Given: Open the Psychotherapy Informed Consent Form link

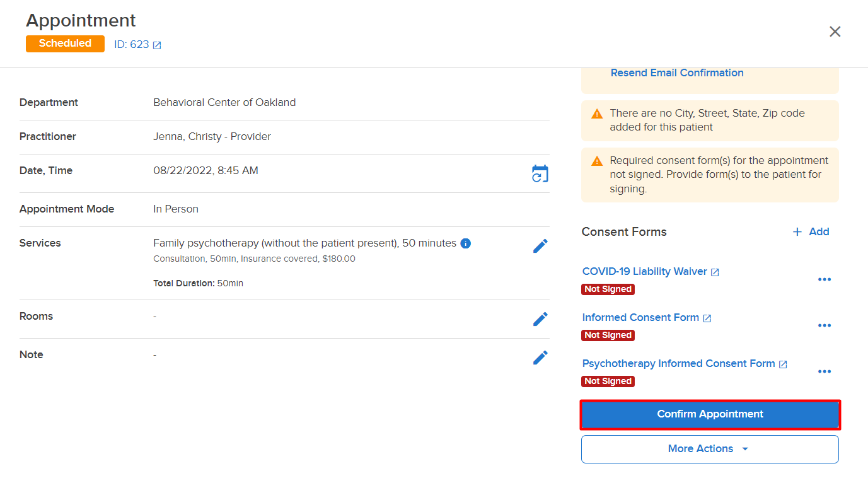Looking at the screenshot, I should click(x=678, y=363).
